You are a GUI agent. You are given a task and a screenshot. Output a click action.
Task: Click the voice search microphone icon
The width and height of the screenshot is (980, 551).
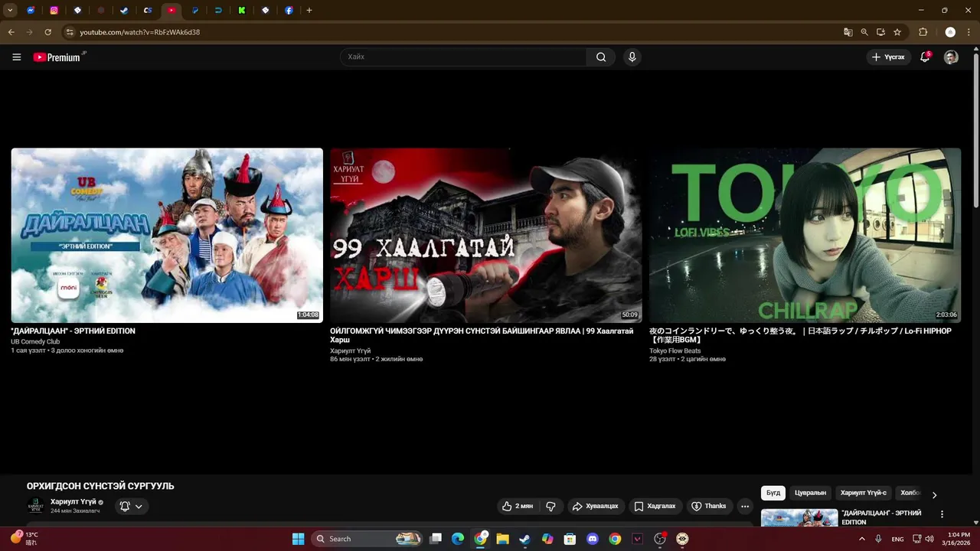(x=632, y=57)
